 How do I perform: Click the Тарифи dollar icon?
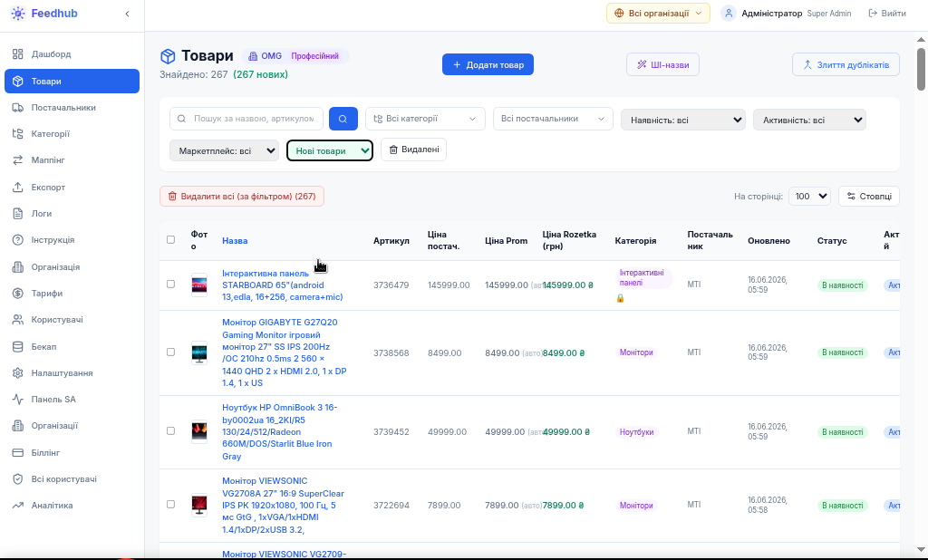coord(18,293)
